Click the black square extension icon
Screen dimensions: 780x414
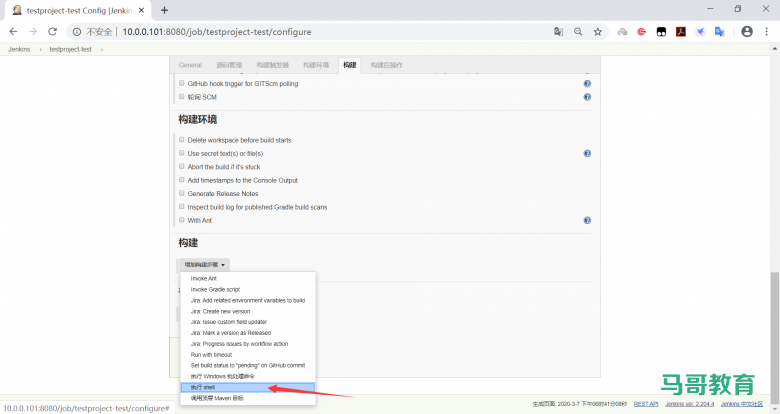click(x=661, y=31)
